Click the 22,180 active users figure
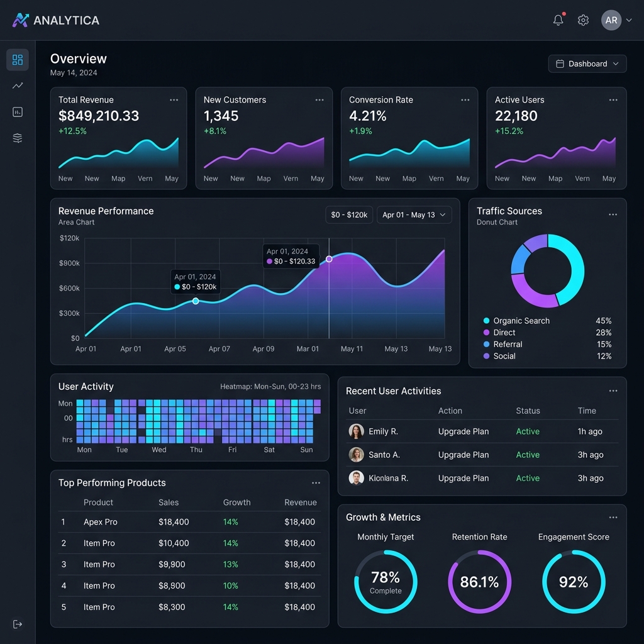 pos(516,116)
